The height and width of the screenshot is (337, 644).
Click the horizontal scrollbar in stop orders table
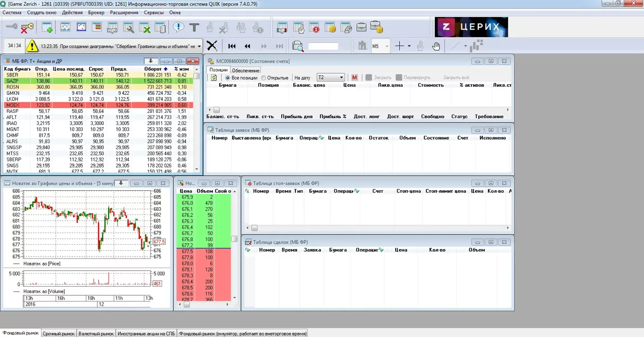(x=377, y=228)
